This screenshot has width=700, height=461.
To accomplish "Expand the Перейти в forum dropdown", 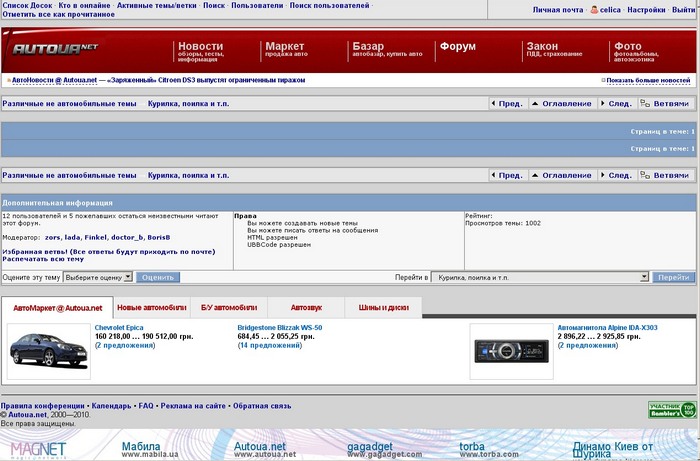I will tap(542, 277).
